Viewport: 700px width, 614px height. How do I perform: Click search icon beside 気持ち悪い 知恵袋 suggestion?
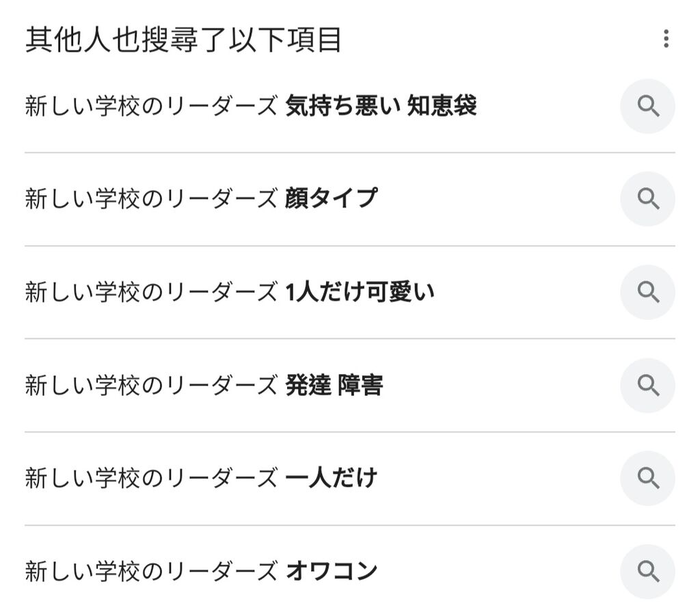pyautogui.click(x=647, y=106)
